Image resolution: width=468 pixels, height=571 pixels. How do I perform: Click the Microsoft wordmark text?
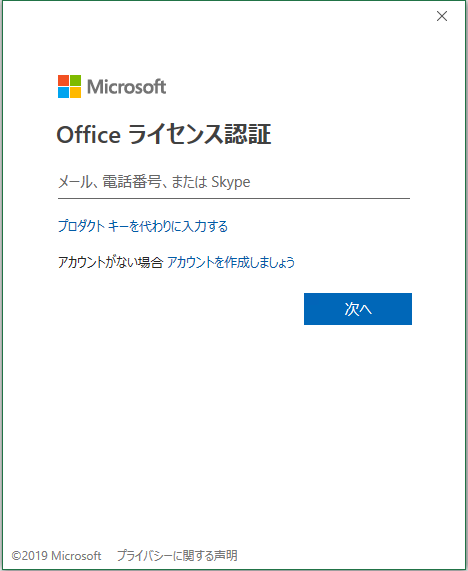click(126, 87)
